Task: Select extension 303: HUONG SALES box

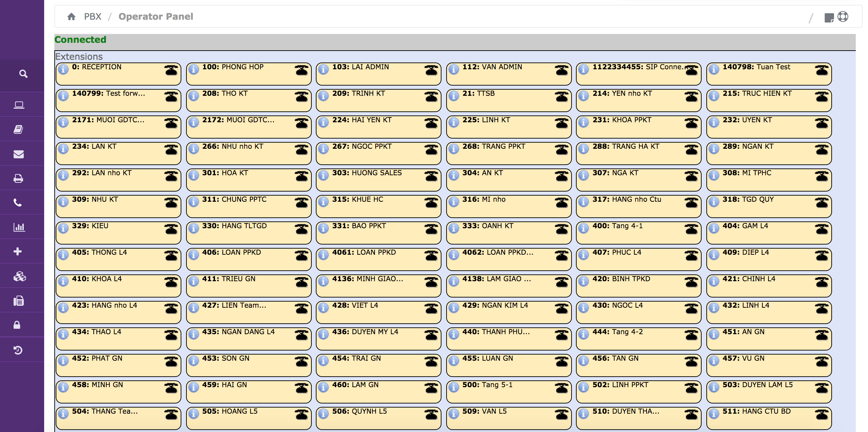Action: tap(378, 180)
